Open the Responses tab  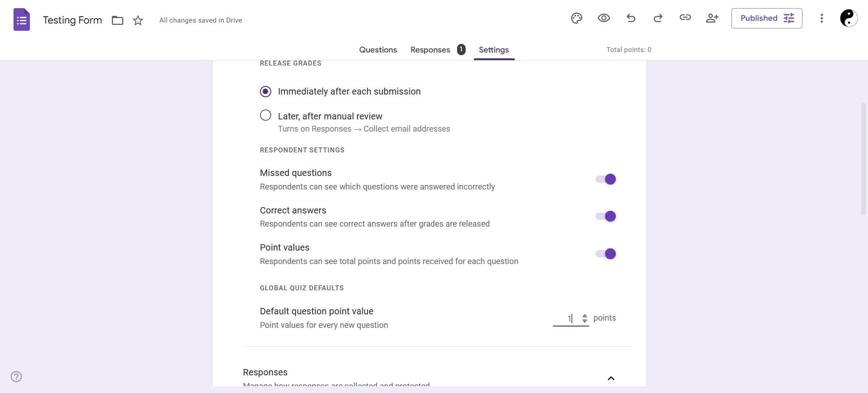[430, 50]
